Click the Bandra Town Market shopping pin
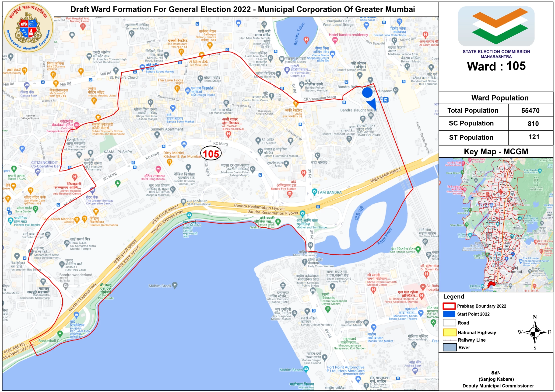Viewport: 555px width, 392px height. pyautogui.click(x=173, y=108)
